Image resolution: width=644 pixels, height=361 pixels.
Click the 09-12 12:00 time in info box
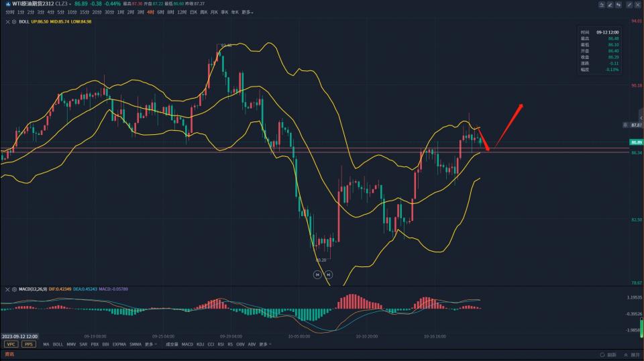608,32
